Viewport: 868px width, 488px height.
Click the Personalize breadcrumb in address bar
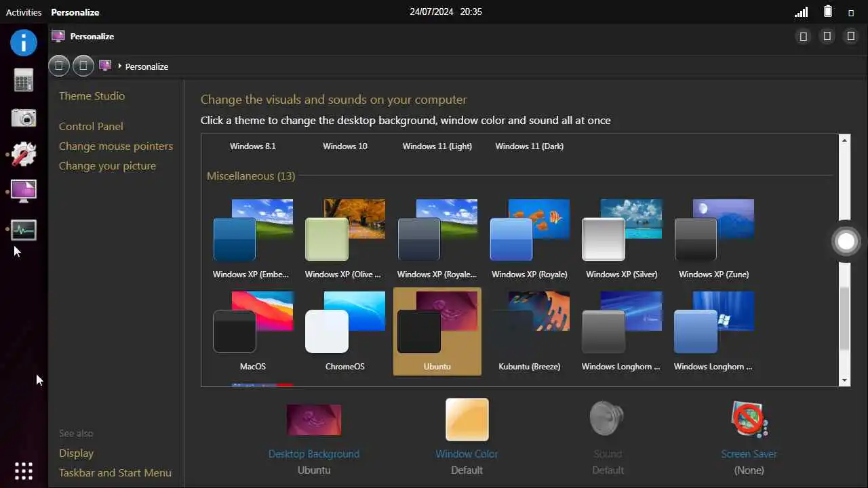pos(146,66)
